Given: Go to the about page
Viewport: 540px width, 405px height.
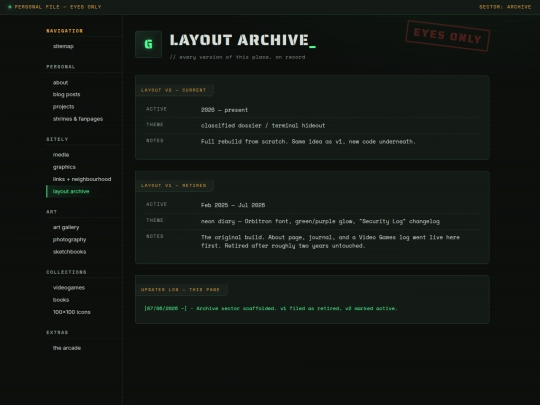Looking at the screenshot, I should [x=61, y=83].
